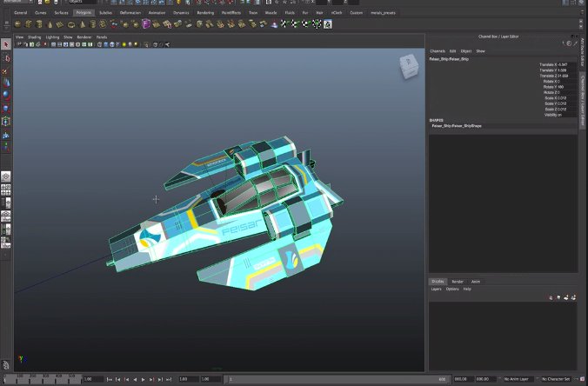Screen dimensions: 588x386
Task: Choose the Lasso select tool
Action: point(6,57)
